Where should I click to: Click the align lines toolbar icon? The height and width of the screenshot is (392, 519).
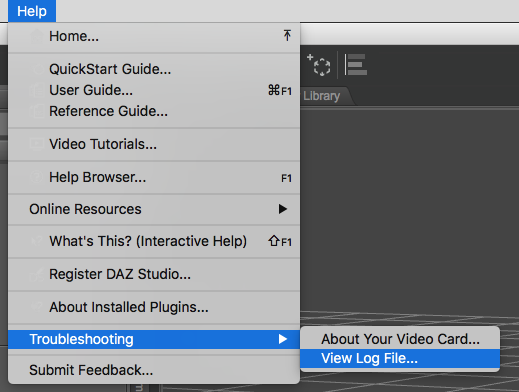click(x=356, y=64)
